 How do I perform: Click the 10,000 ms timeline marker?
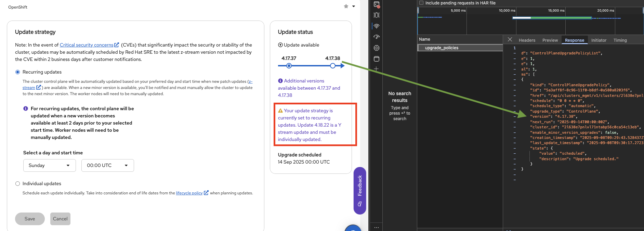click(507, 11)
